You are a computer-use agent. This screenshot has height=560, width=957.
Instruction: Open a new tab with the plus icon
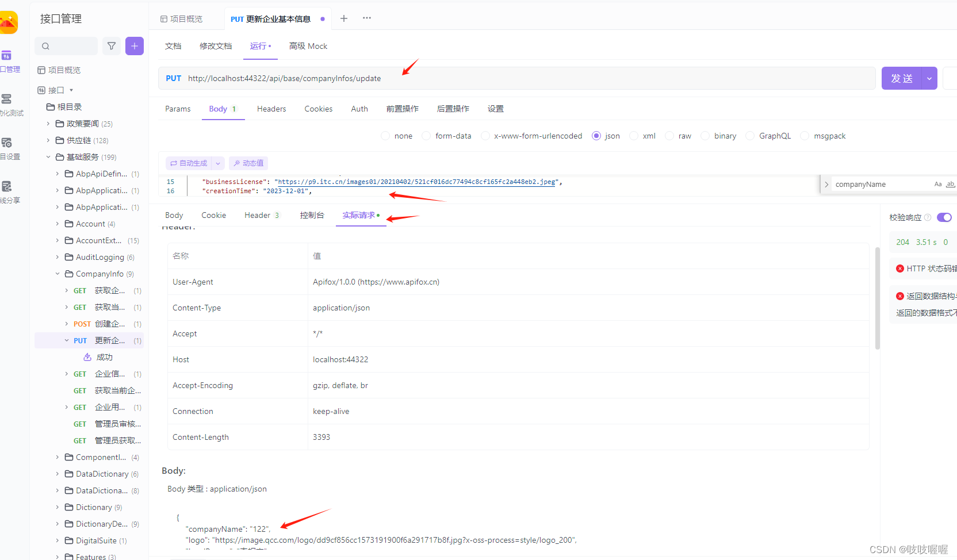click(344, 18)
